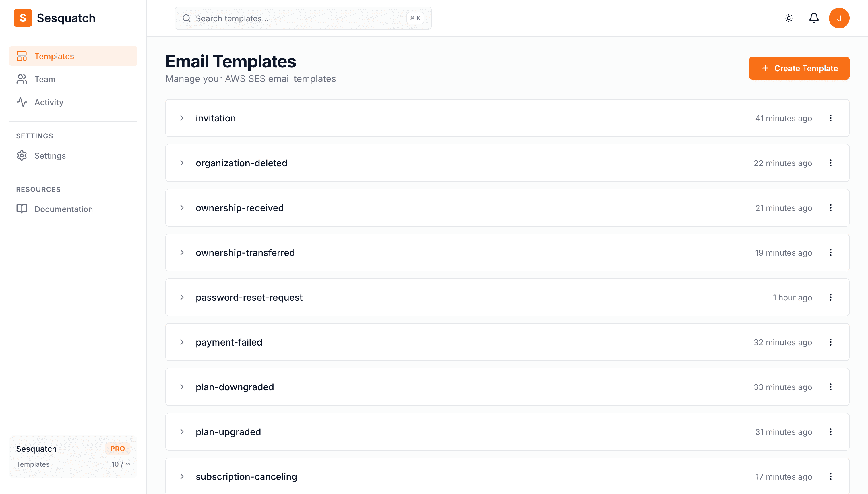This screenshot has width=868, height=494.
Task: Open notifications via the bell icon
Action: [x=814, y=18]
